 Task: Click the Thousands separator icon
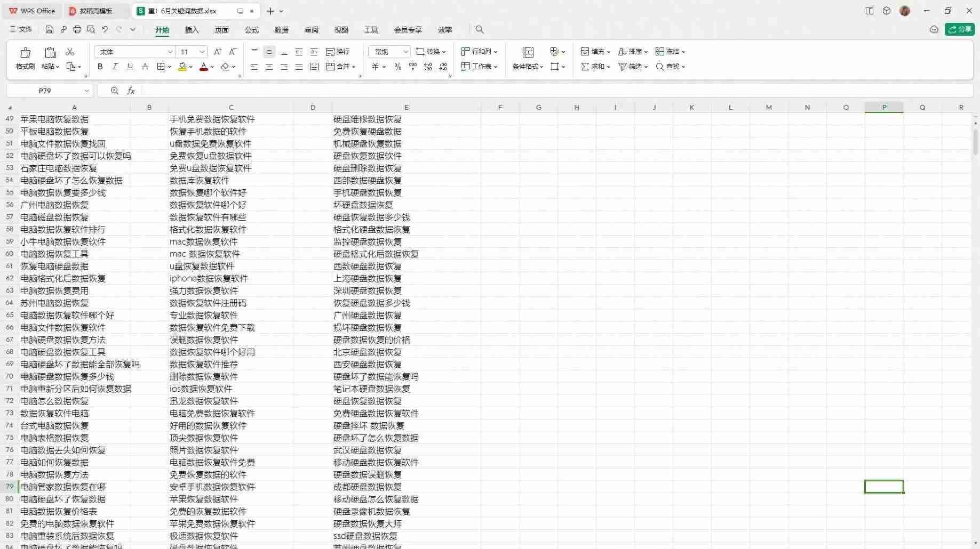tap(412, 67)
